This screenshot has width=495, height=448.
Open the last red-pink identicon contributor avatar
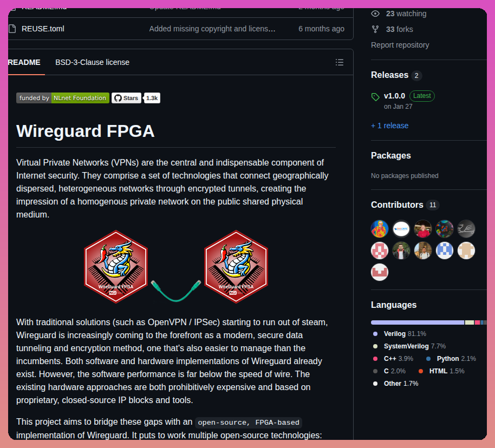tap(380, 272)
